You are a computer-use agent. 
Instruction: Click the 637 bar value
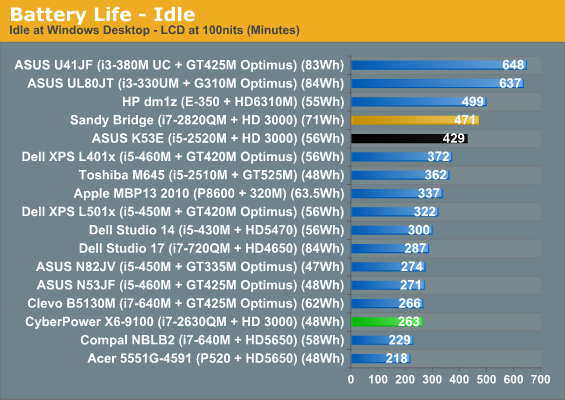point(510,84)
